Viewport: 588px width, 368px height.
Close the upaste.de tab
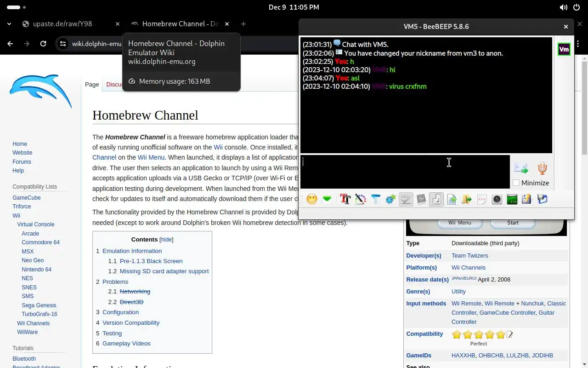118,24
